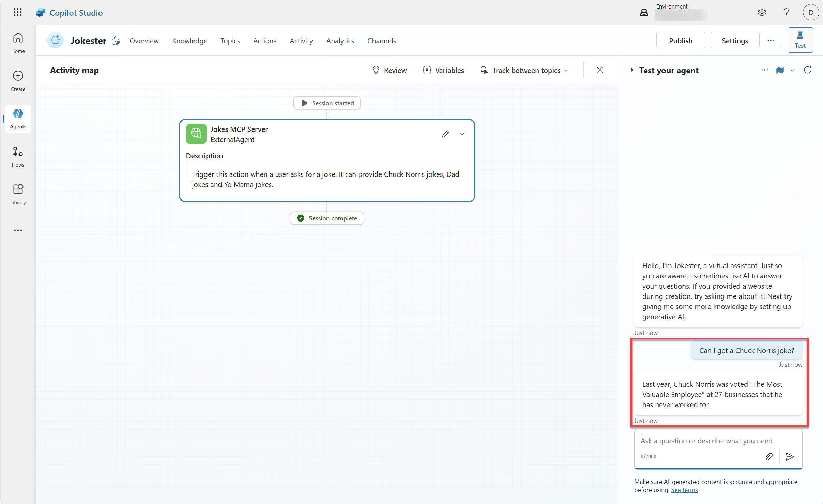Switch to the Actions tab

pos(264,41)
